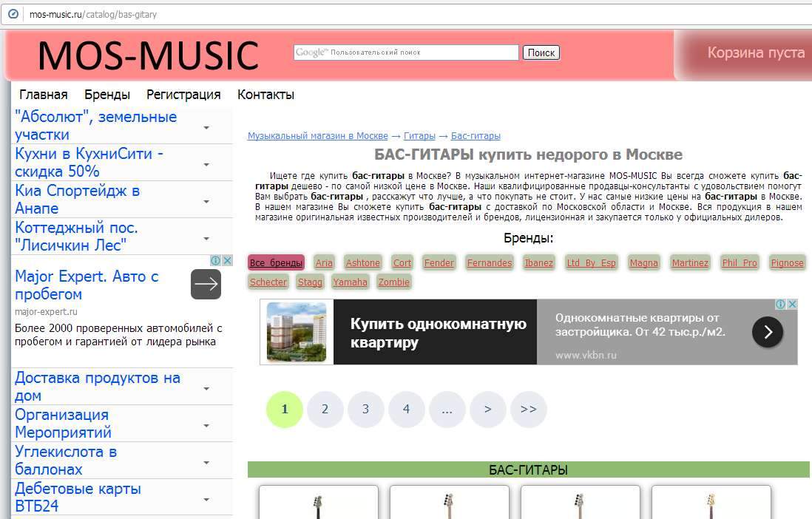Filter by Ashtone brand

tap(362, 262)
